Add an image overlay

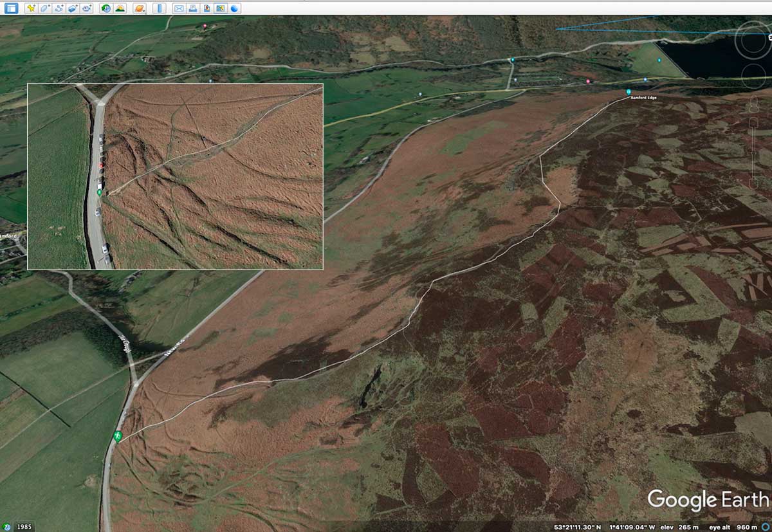coord(73,8)
